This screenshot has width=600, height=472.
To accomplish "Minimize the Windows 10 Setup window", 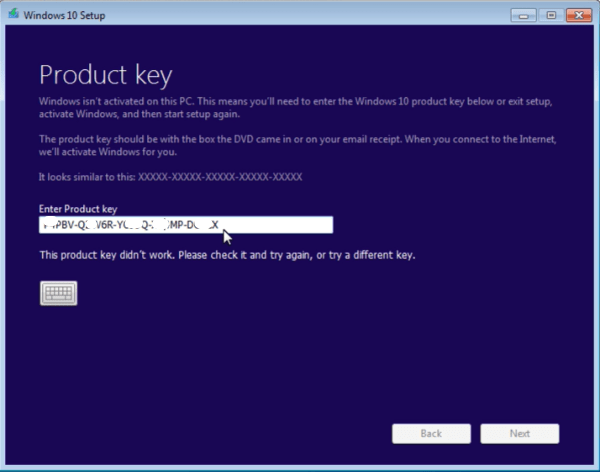I will tap(523, 15).
